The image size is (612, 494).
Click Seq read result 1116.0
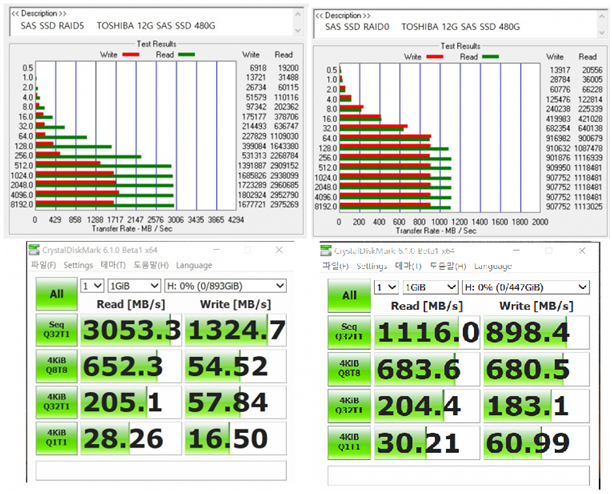[427, 332]
